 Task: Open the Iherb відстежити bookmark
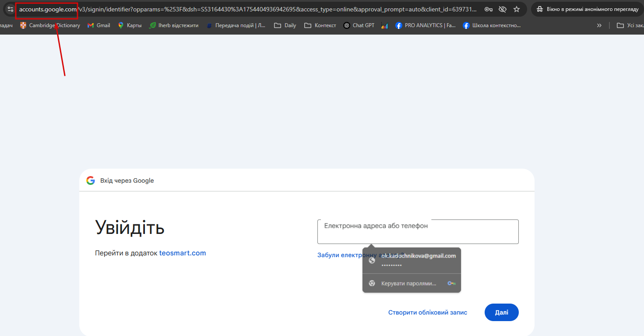click(x=174, y=25)
